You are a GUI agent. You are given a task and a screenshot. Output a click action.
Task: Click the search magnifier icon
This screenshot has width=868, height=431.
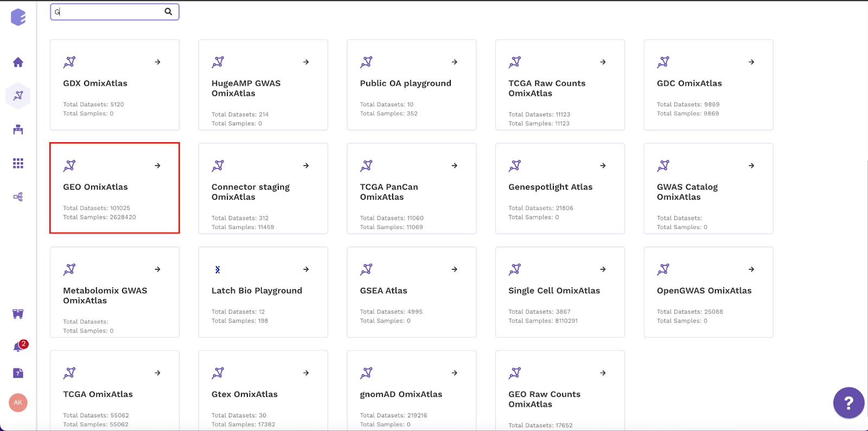pyautogui.click(x=168, y=11)
